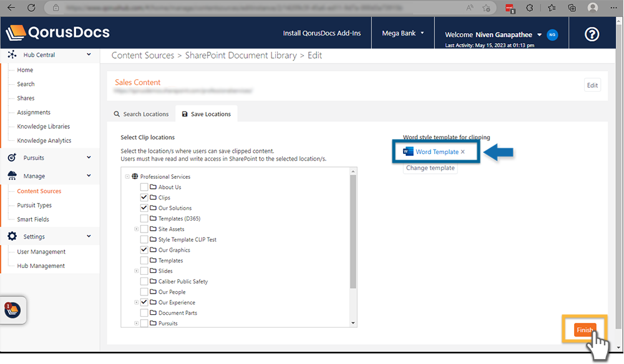
Task: Click the Finish button
Action: [584, 330]
